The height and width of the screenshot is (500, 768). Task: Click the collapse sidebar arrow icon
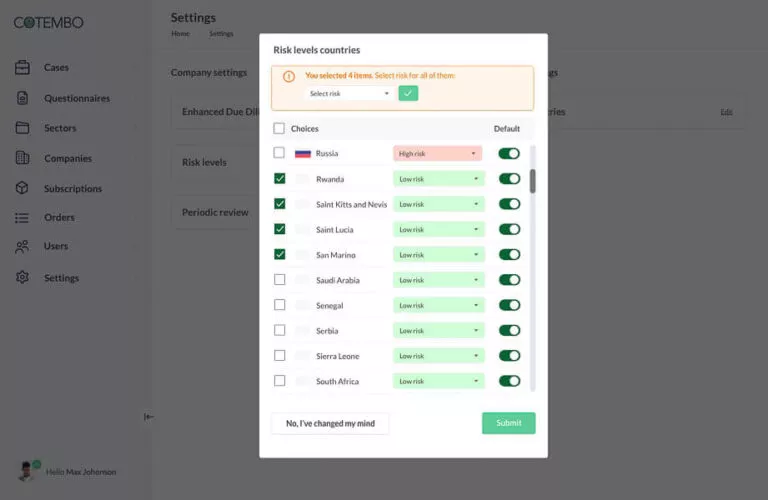148,417
